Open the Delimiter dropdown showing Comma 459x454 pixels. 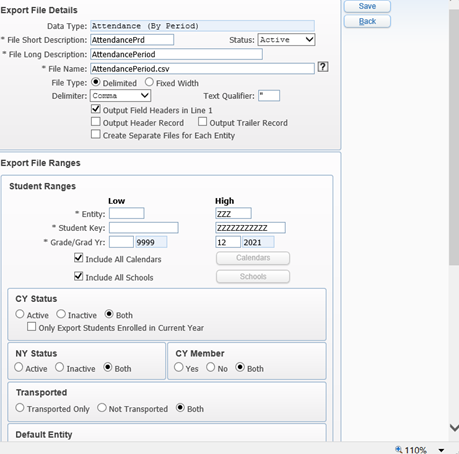(x=120, y=96)
